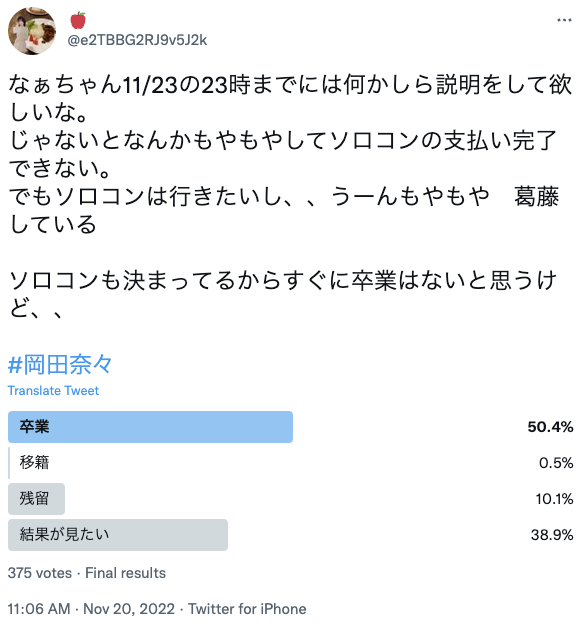The height and width of the screenshot is (631, 587).
Task: Click the Nov 20, 2022 date
Action: 129,608
